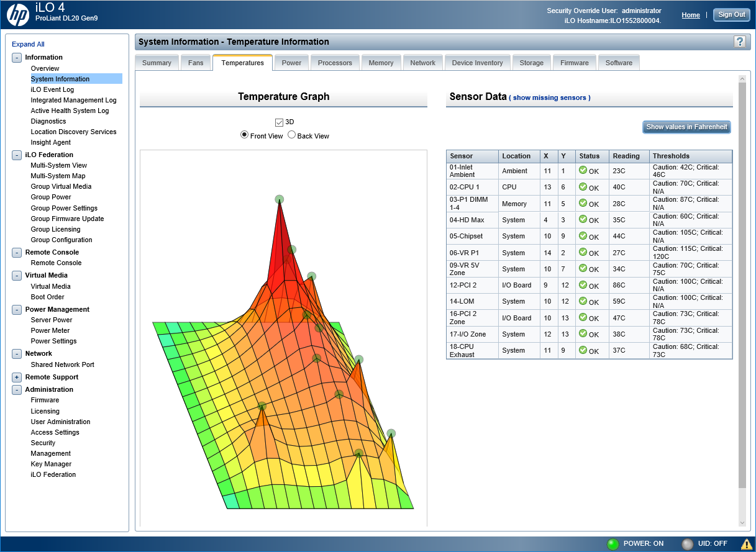The height and width of the screenshot is (552, 756).
Task: Click the content pane vertical scrollbar
Action: point(742,286)
